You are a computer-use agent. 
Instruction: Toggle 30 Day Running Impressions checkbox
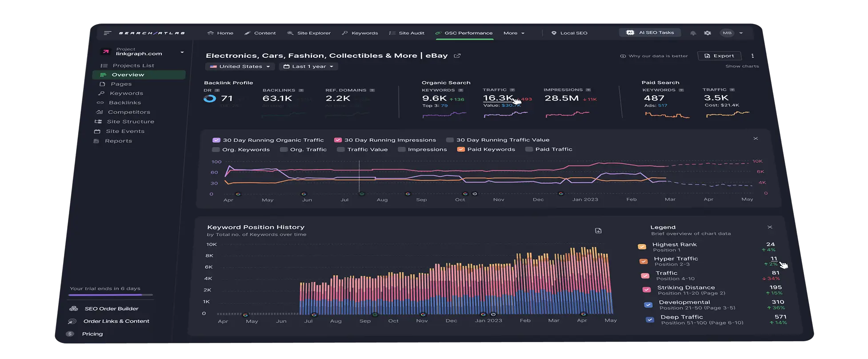338,140
